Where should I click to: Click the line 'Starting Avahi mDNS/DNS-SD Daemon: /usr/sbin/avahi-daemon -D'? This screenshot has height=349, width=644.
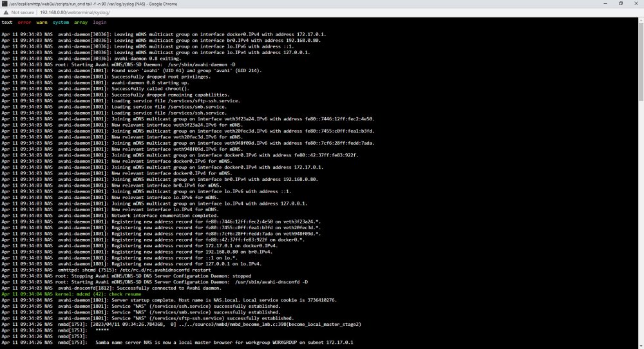(x=118, y=64)
